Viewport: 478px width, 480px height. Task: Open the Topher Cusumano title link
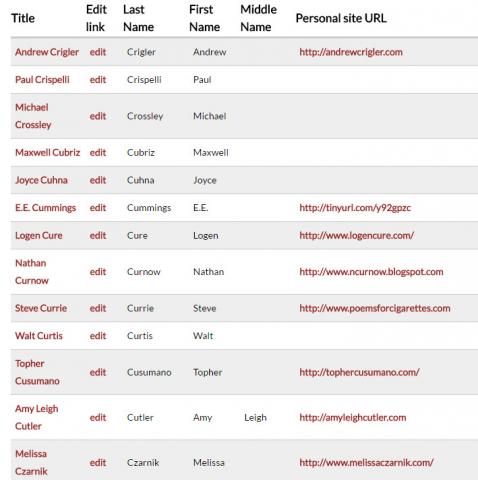[37, 372]
